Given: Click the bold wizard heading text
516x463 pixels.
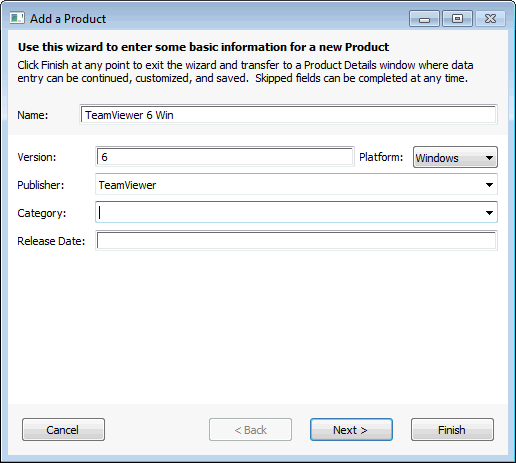Looking at the screenshot, I should [x=203, y=47].
